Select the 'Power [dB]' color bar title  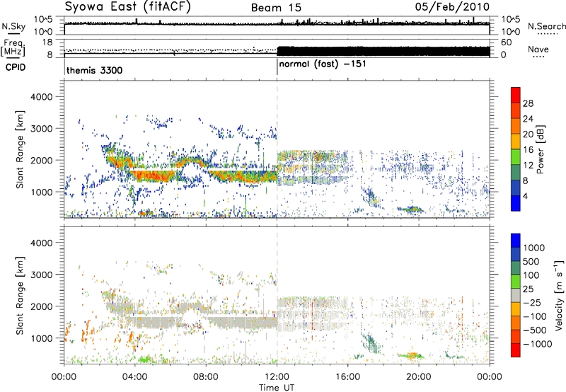(x=540, y=149)
